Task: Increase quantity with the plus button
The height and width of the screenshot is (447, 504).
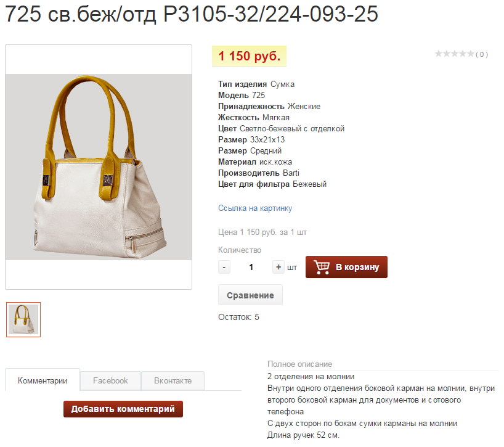Action: 278,267
